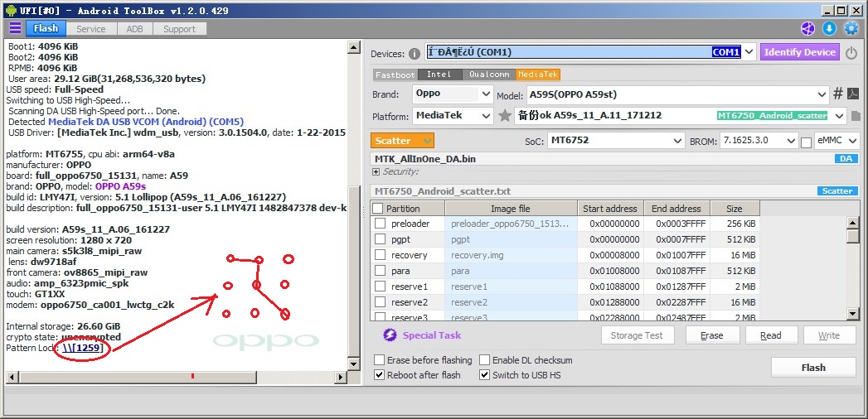
Task: Check the preloader partition
Action: click(381, 224)
